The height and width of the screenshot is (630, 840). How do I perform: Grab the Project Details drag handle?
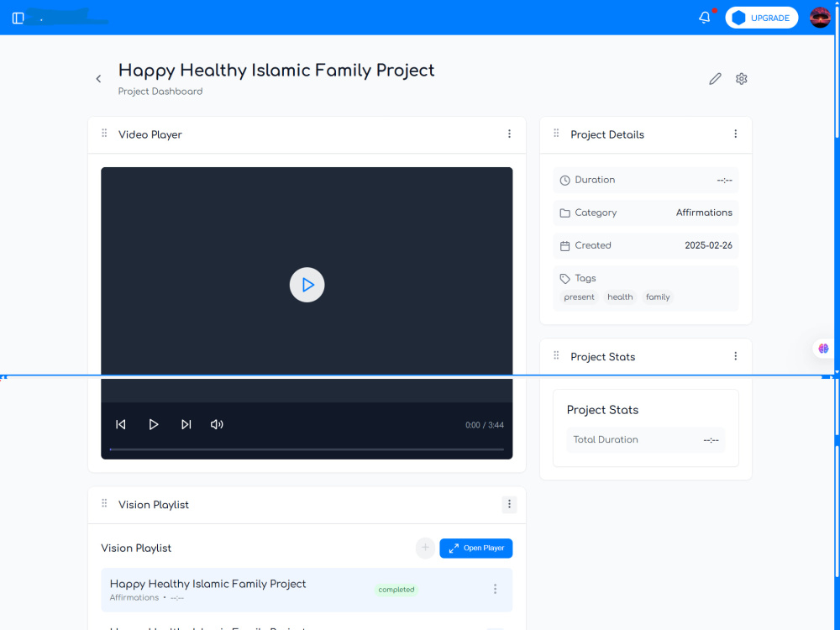pos(557,133)
